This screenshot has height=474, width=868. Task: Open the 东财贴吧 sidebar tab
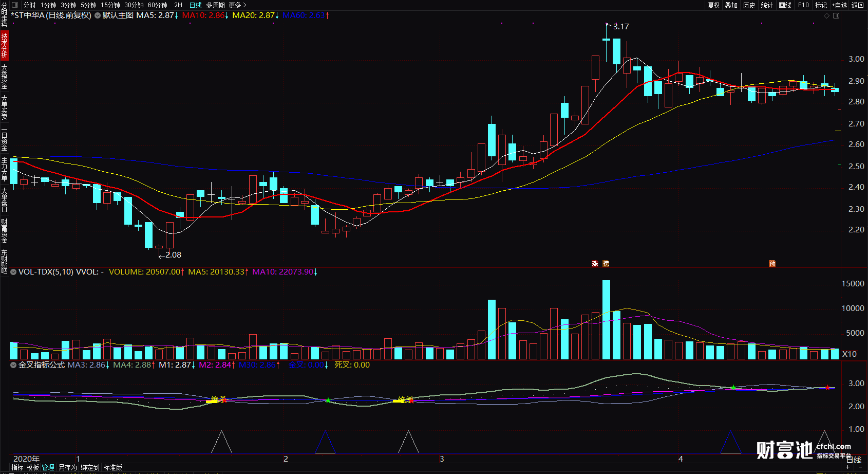[4, 262]
